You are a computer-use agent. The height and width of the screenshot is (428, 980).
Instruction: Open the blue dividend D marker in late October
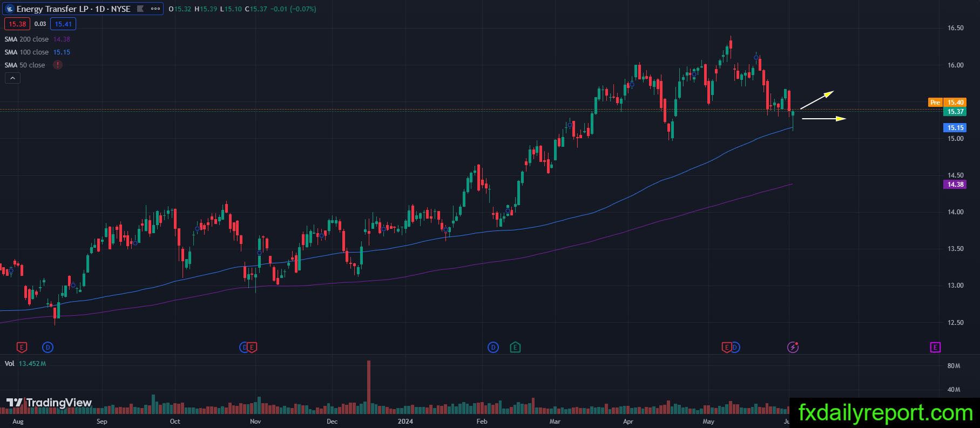(x=244, y=347)
